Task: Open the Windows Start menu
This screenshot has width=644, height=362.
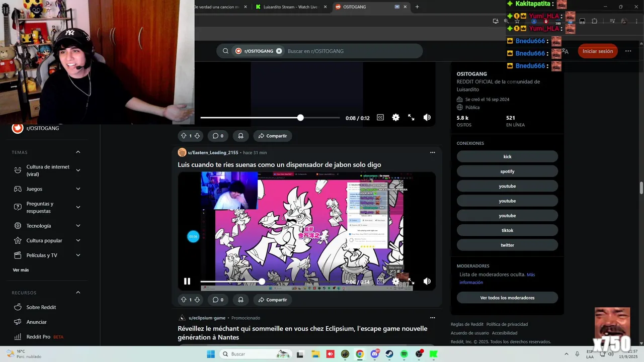Action: tap(211, 354)
